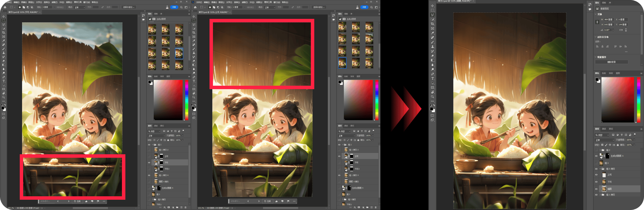This screenshot has height=210, width=644.
Task: Click the flip vertical icon in the 变换 section
Action: (x=626, y=30)
